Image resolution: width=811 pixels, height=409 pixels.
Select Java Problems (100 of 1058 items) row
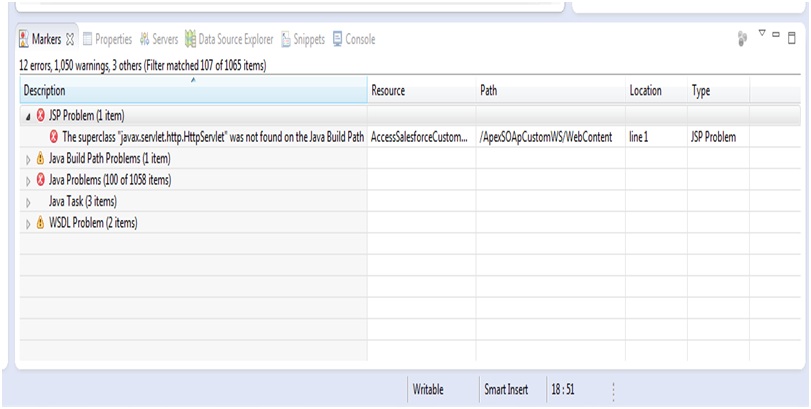[x=410, y=179]
